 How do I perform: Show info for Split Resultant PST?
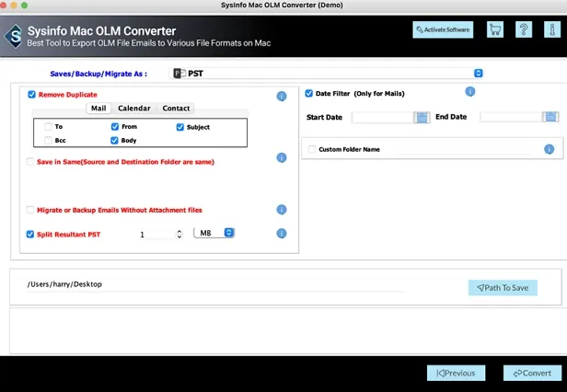pyautogui.click(x=282, y=234)
